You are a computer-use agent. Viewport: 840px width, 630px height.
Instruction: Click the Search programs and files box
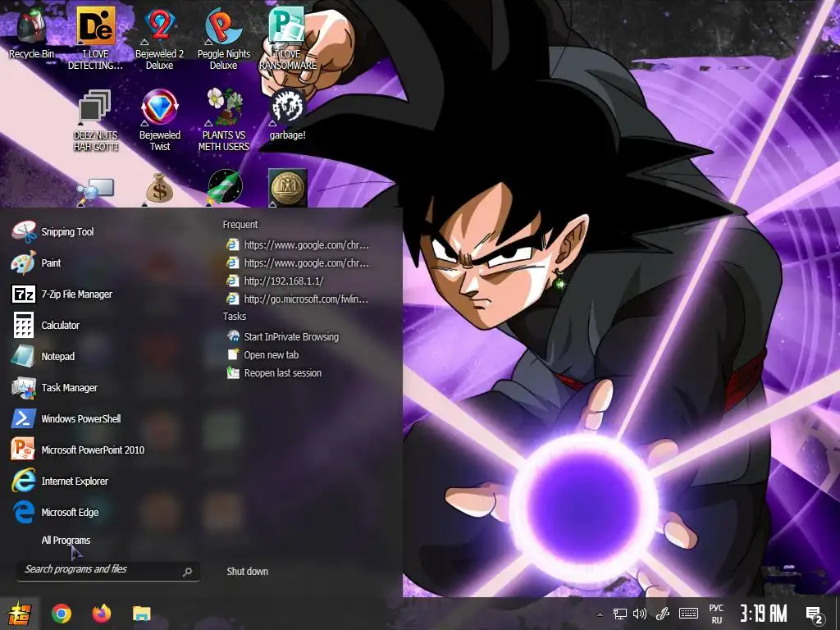pos(109,571)
